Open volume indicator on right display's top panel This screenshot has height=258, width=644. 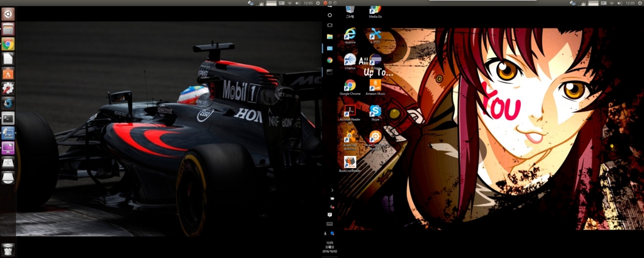[619, 3]
